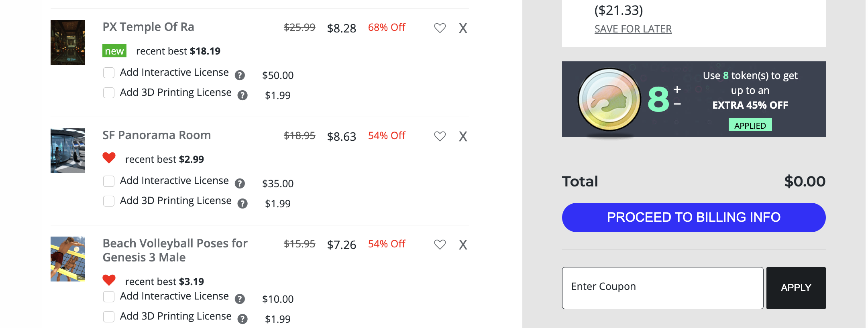
Task: Add PX Temple Of Ra to wishlist
Action: pyautogui.click(x=440, y=28)
